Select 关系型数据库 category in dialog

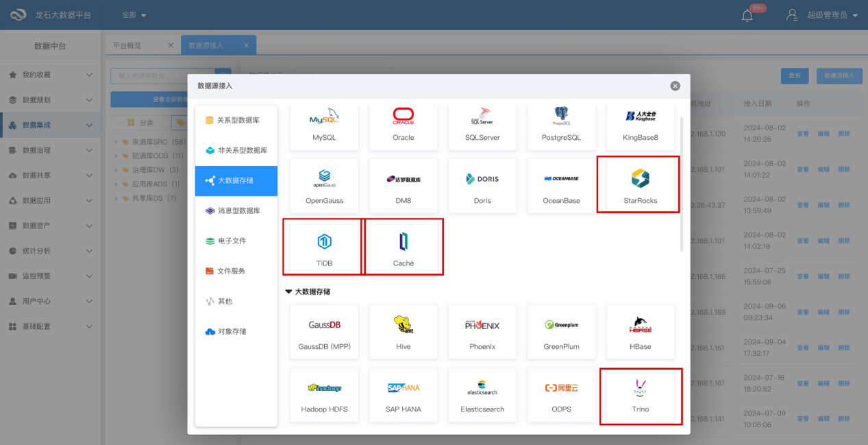tap(237, 120)
